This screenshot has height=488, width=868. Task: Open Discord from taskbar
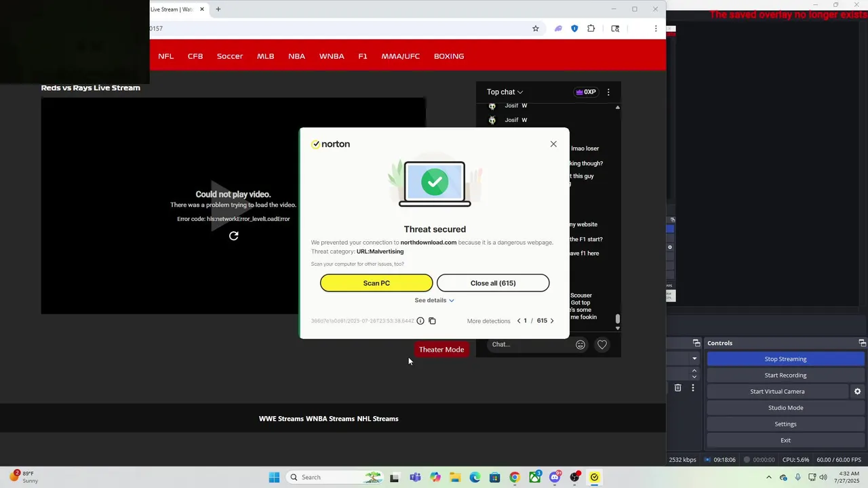(x=555, y=477)
